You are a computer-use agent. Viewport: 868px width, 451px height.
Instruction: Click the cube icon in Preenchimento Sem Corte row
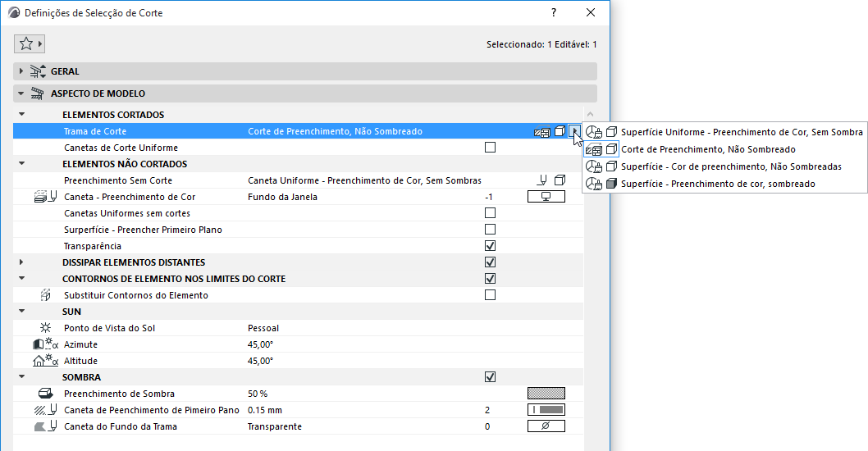[560, 180]
